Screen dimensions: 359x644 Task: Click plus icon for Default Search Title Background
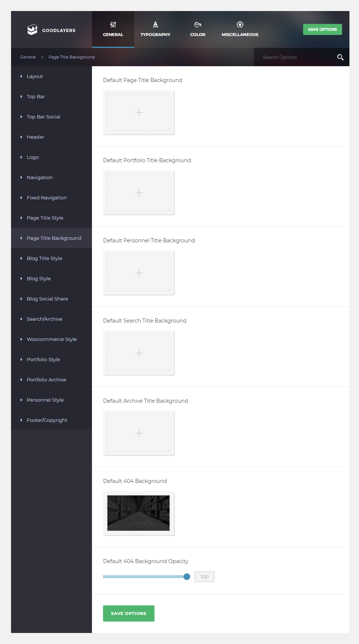click(139, 353)
